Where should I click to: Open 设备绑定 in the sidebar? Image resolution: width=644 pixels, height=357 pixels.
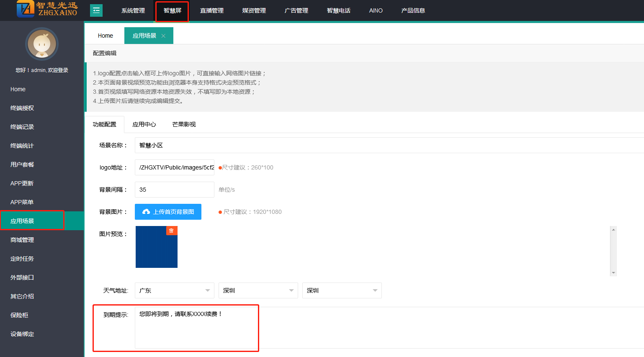(x=42, y=334)
